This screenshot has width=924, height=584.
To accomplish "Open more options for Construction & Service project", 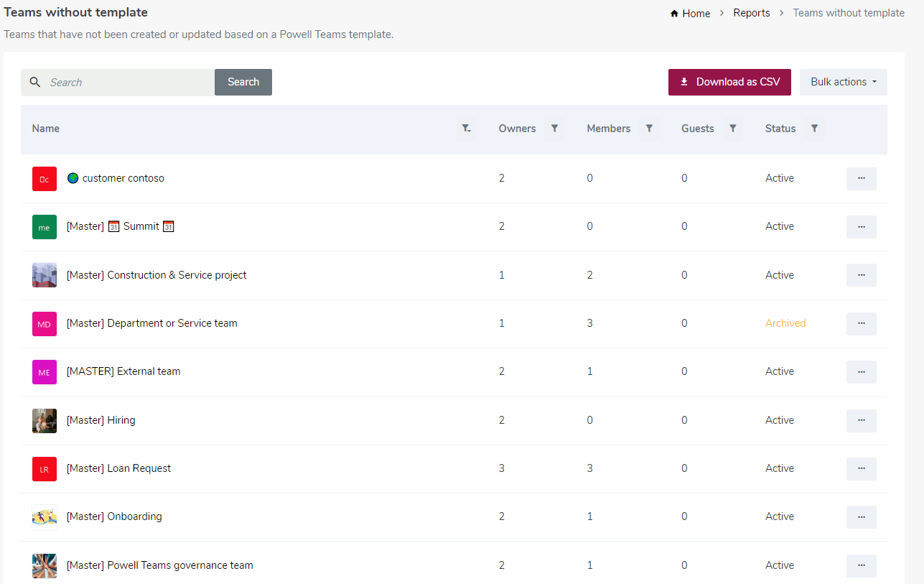I will point(862,275).
